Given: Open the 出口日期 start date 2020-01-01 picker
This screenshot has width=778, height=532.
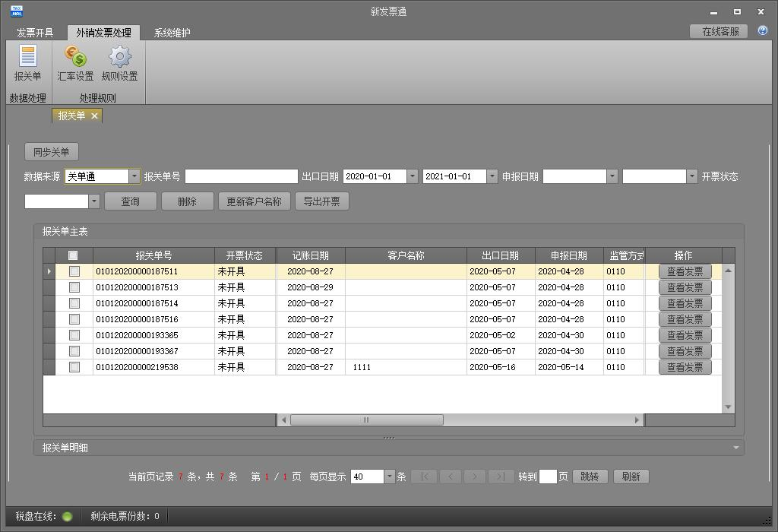Looking at the screenshot, I should pyautogui.click(x=413, y=176).
